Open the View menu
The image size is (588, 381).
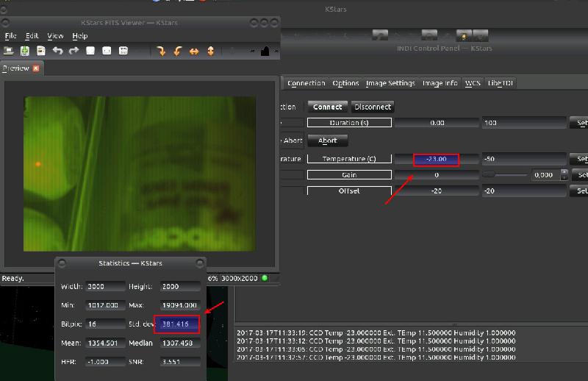pyautogui.click(x=55, y=36)
